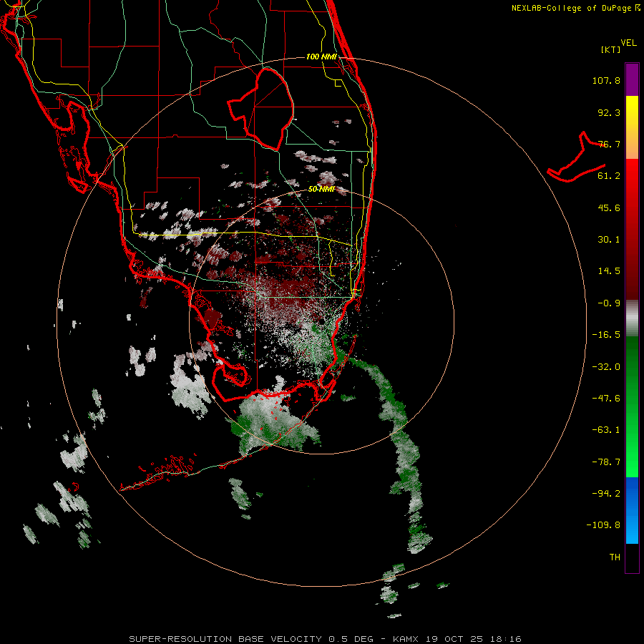This screenshot has width=644, height=644.
Task: Click the 30.1 legend value
Action: point(609,240)
